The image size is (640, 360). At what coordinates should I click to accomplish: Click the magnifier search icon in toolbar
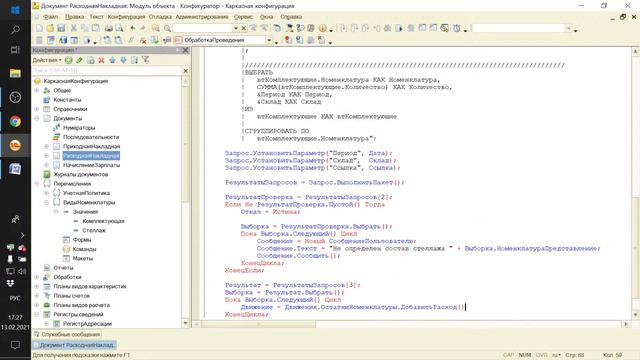point(167,28)
